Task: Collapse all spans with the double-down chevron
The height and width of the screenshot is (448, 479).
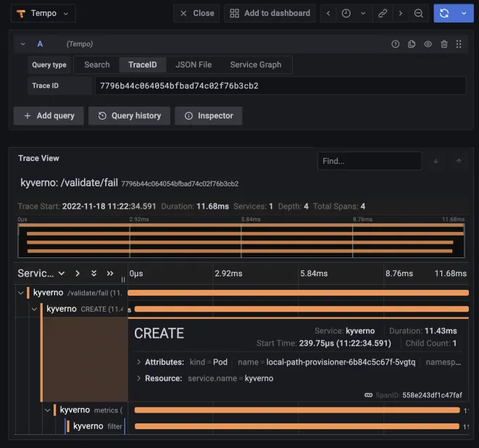Action: [93, 273]
